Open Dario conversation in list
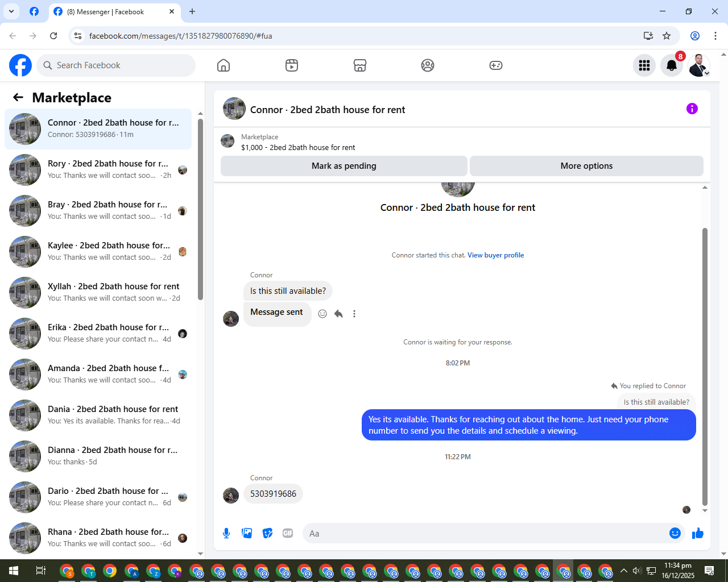The width and height of the screenshot is (728, 582). click(98, 497)
